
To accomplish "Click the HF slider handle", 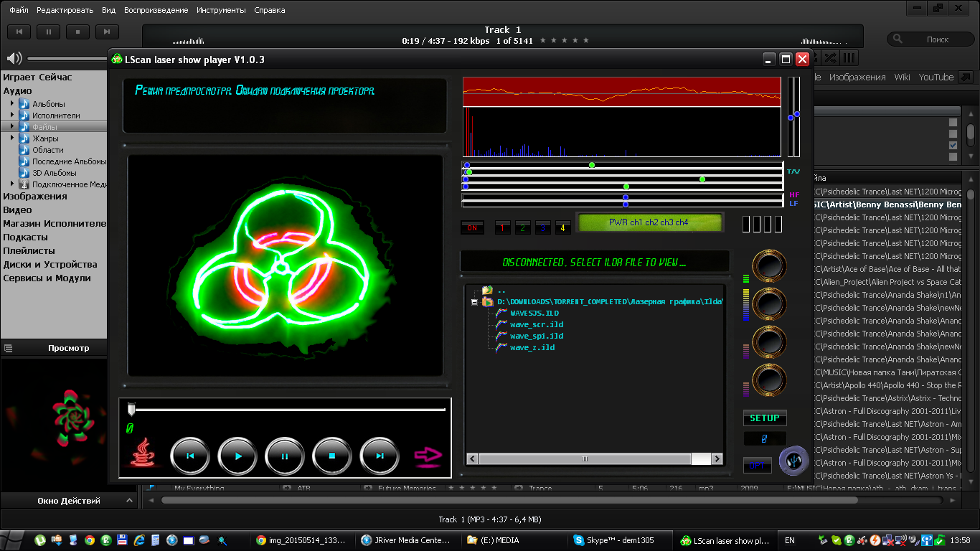I will click(626, 197).
